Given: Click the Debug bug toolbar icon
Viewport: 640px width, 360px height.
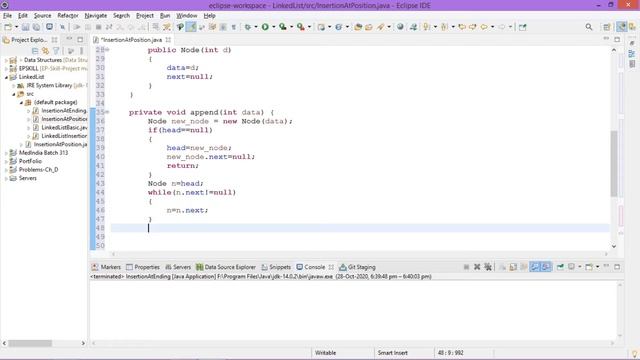Looking at the screenshot, I should [x=247, y=27].
